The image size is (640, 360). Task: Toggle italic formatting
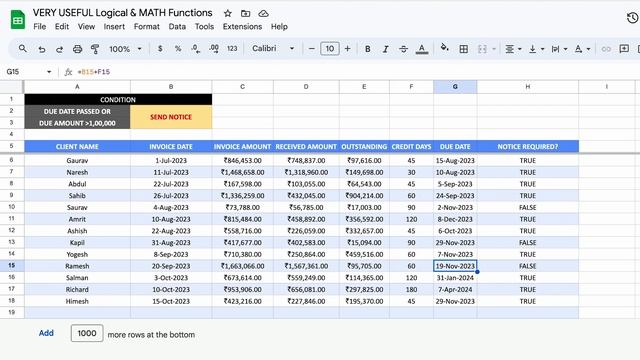(385, 49)
